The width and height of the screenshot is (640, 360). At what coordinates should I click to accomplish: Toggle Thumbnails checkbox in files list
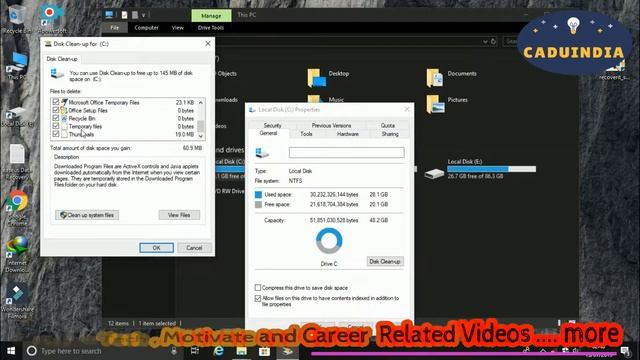56,134
